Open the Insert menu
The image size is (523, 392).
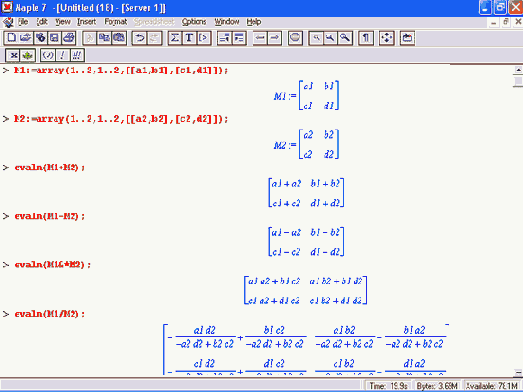click(86, 22)
